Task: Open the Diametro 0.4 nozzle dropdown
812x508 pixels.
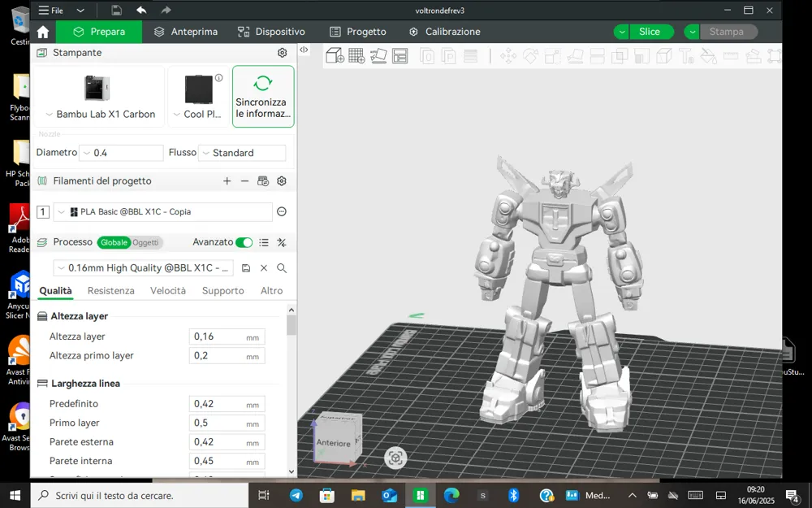Action: (x=121, y=153)
